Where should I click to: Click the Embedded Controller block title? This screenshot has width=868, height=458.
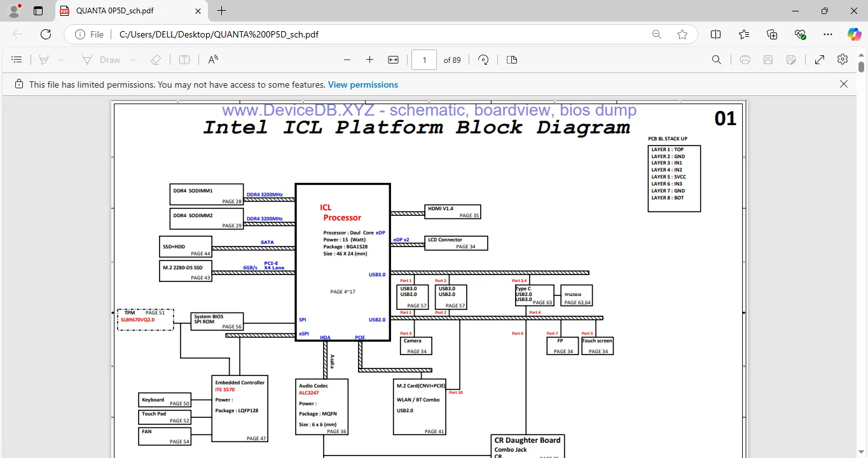[240, 382]
